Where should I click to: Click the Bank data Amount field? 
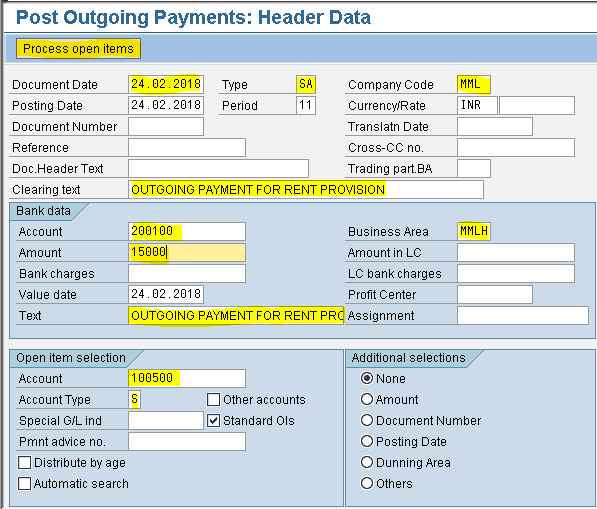click(187, 252)
